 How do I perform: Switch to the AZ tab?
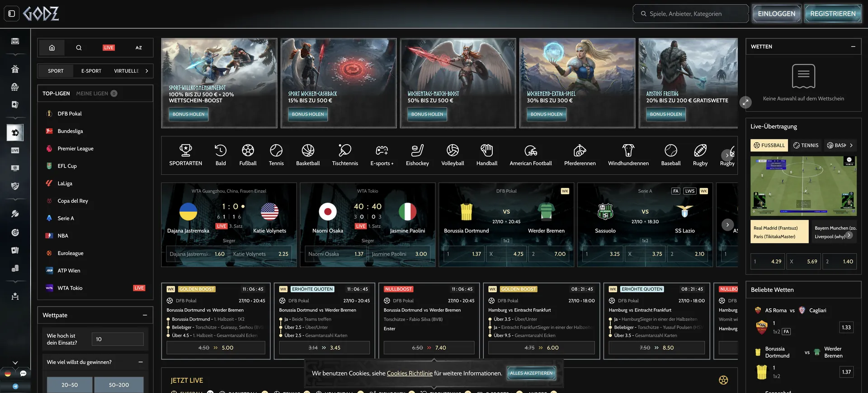(x=139, y=47)
